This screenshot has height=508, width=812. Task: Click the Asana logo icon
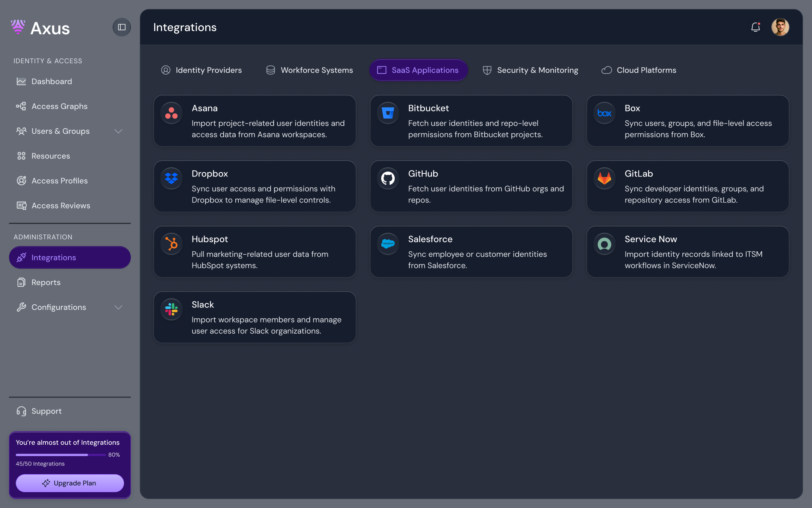click(171, 113)
